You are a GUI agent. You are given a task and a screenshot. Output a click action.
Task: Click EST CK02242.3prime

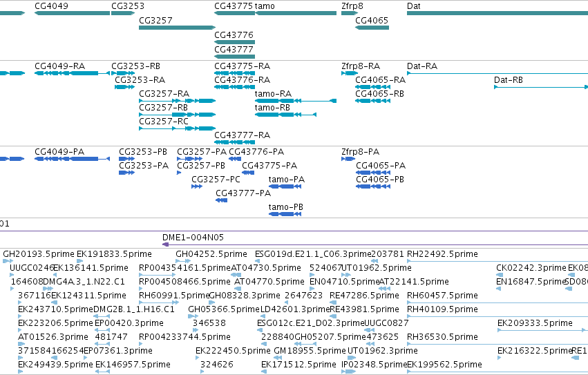click(499, 275)
